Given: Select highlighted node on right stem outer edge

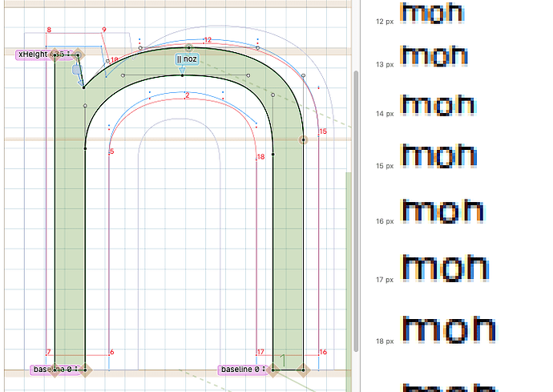Looking at the screenshot, I should coord(304,139).
